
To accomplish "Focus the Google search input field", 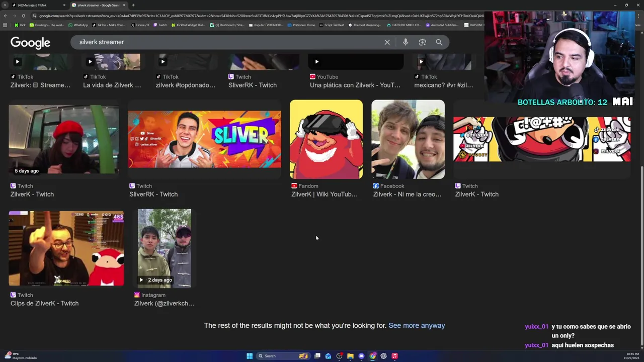I will [226, 42].
